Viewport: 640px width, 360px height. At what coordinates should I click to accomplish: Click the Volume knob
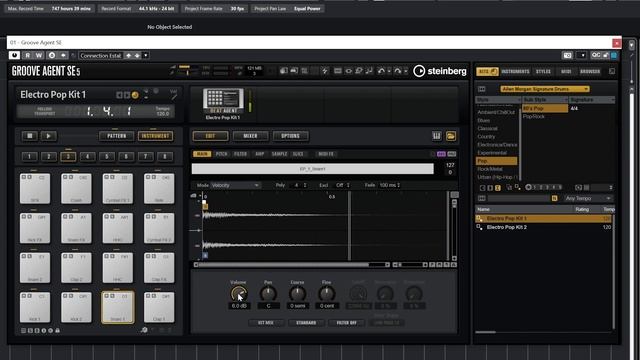pyautogui.click(x=238, y=293)
